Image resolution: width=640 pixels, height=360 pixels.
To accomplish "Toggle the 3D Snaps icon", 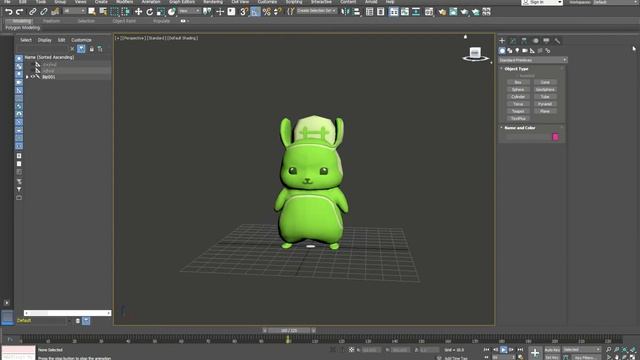I will [244, 12].
